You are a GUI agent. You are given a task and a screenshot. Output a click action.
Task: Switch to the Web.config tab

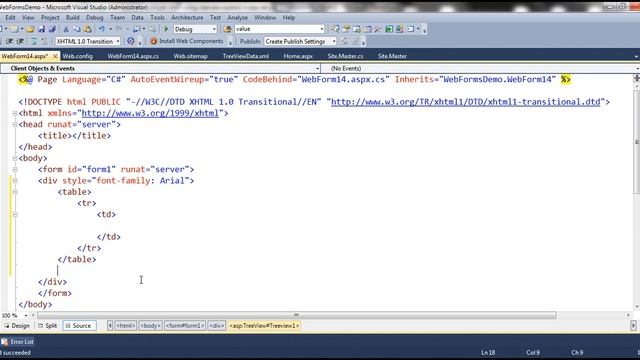click(78, 56)
